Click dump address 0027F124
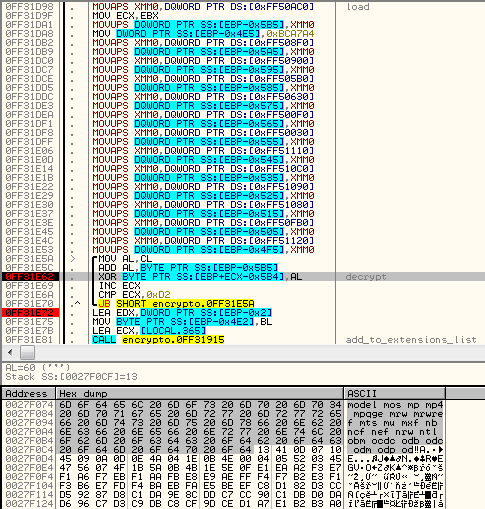This screenshot has height=509, width=485. (29, 504)
